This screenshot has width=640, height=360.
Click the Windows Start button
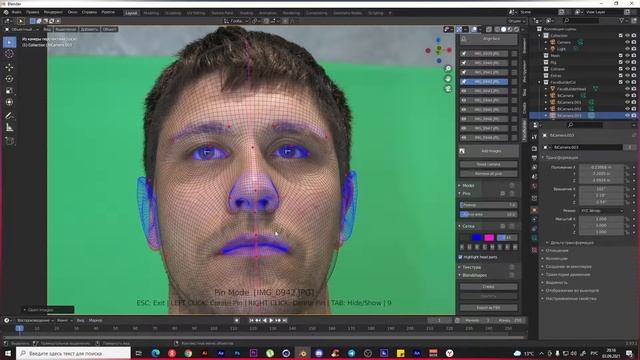[x=7, y=353]
